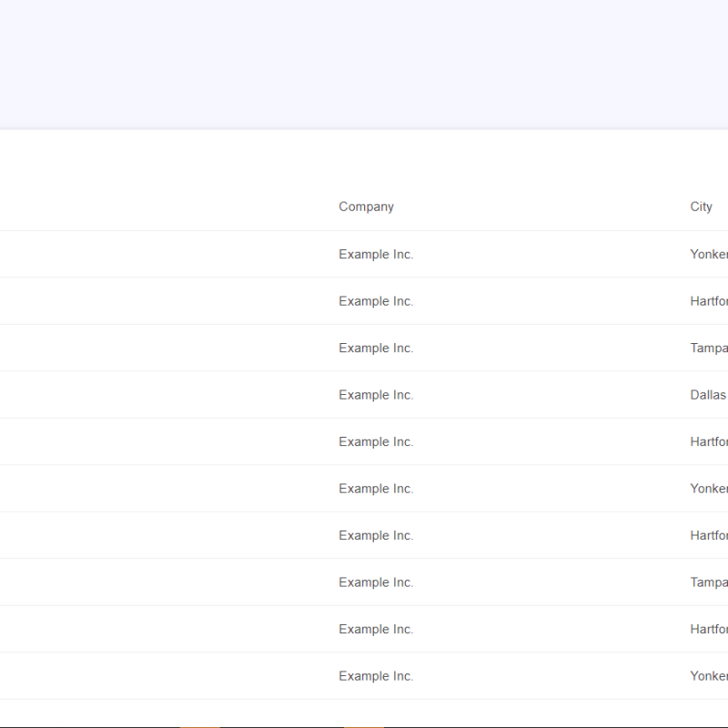Click the Dallas city cell
728x728 pixels.
point(708,395)
